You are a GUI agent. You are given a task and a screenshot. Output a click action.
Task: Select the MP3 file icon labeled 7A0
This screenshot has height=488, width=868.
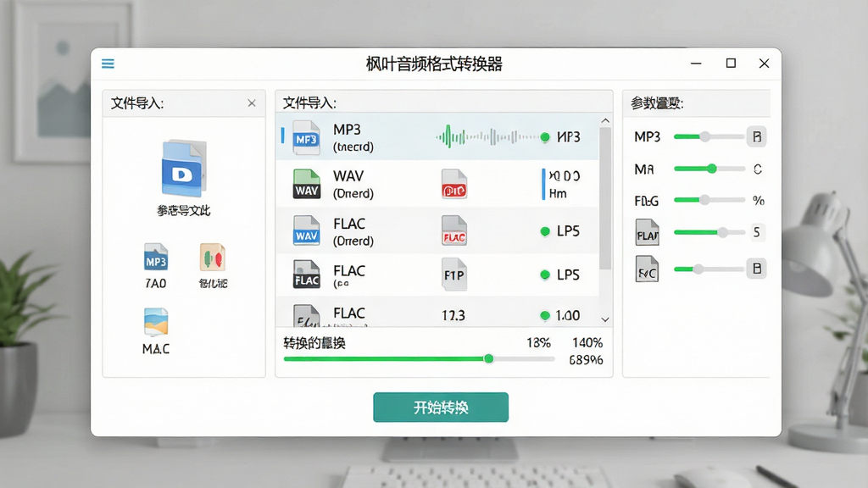click(156, 258)
